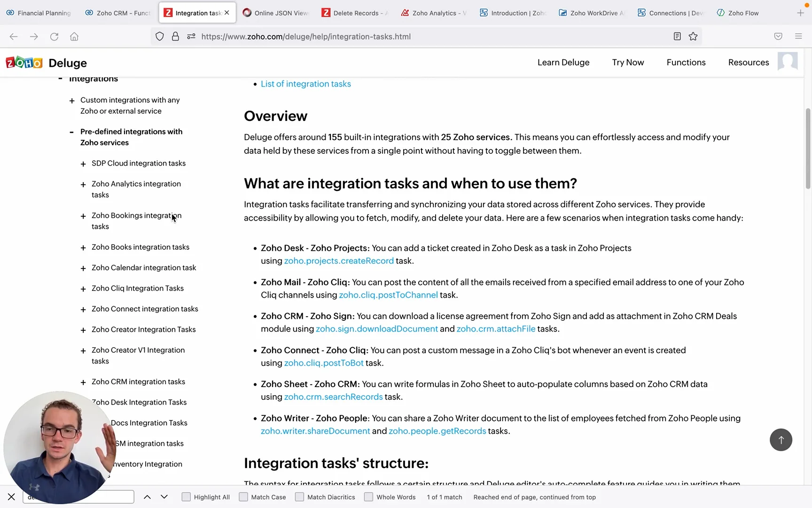The width and height of the screenshot is (812, 508).
Task: Enable the Highlight All checkbox
Action: click(187, 497)
